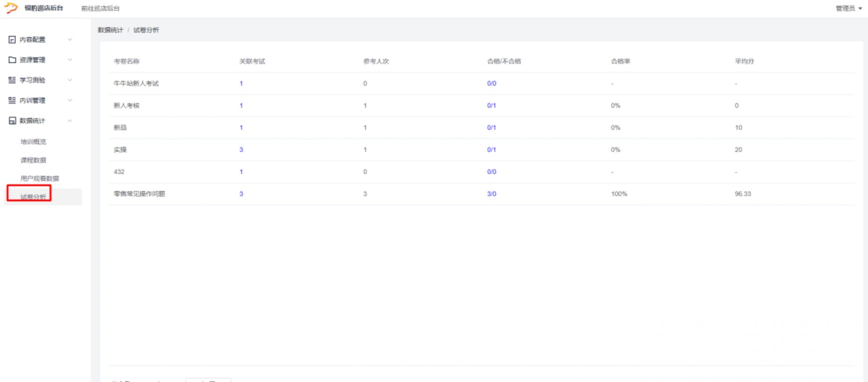
Task: Click 前往巡店后台 link in header
Action: pos(100,8)
